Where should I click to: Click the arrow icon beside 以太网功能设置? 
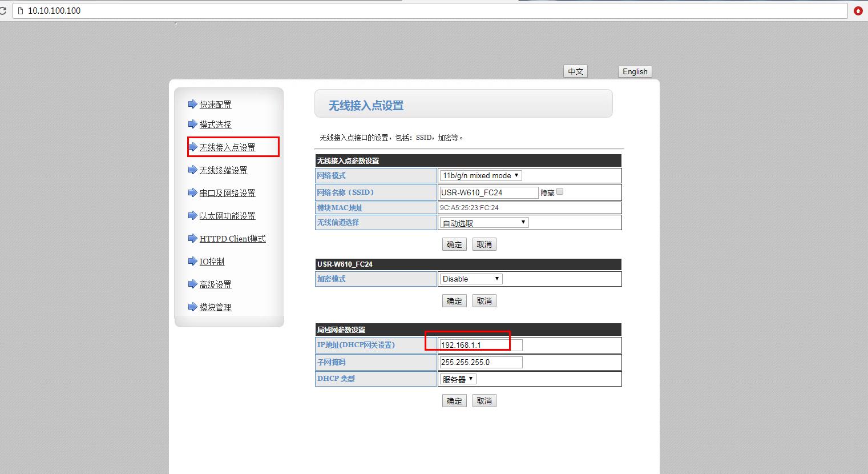(192, 215)
